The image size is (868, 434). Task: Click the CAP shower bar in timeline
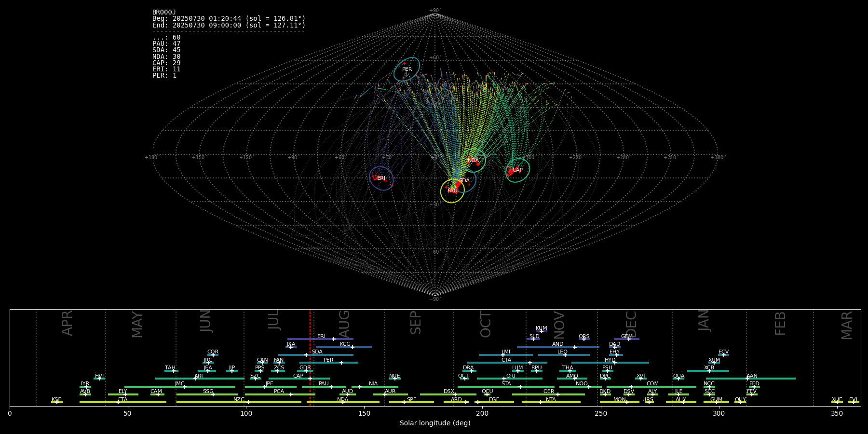299,379
